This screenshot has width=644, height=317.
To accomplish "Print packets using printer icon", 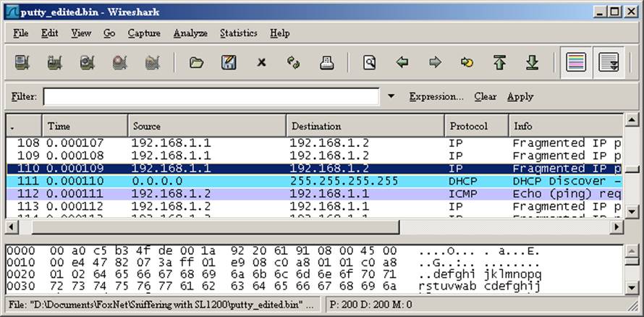I will point(326,63).
